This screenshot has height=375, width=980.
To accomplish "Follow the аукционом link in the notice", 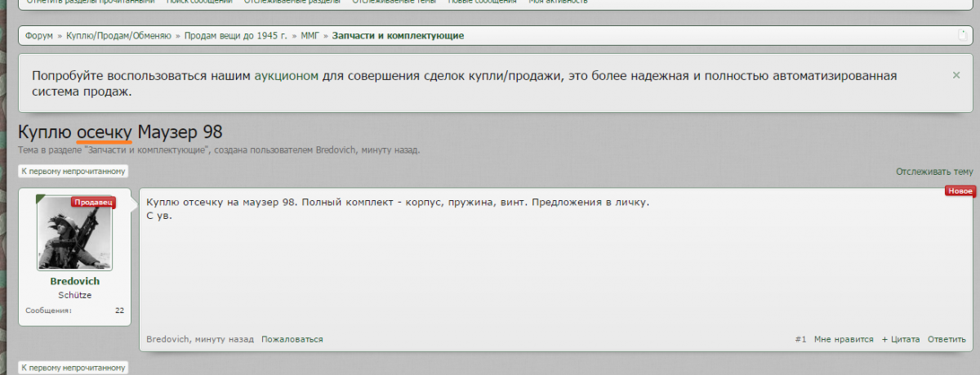I will tap(286, 76).
